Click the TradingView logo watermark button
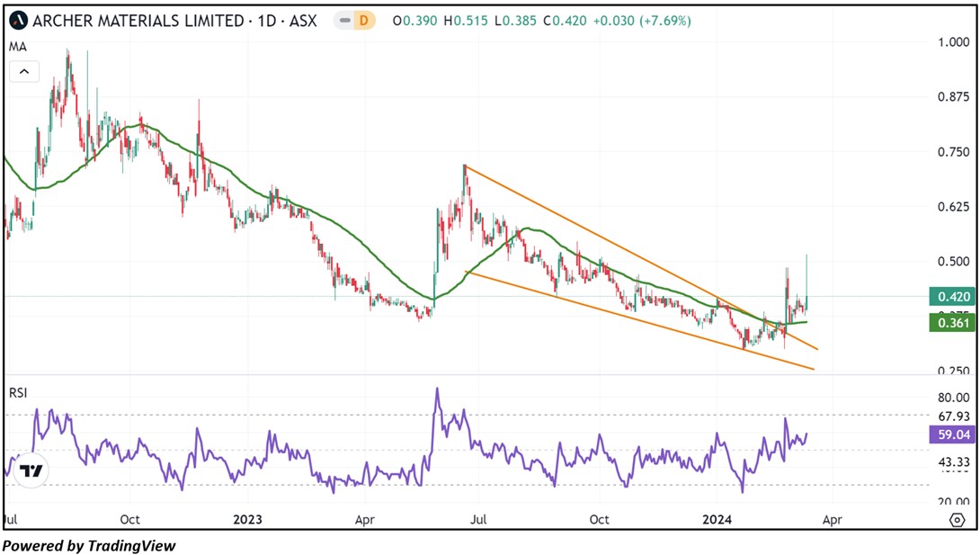Screen dimensions: 980x555 click(x=31, y=470)
